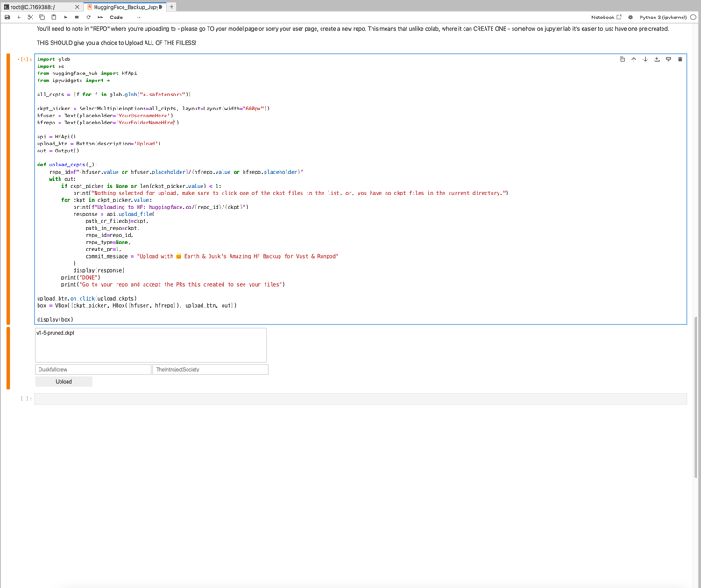
Task: Click the 'THIS SHOULD give you a choice' text
Action: pyautogui.click(x=117, y=43)
